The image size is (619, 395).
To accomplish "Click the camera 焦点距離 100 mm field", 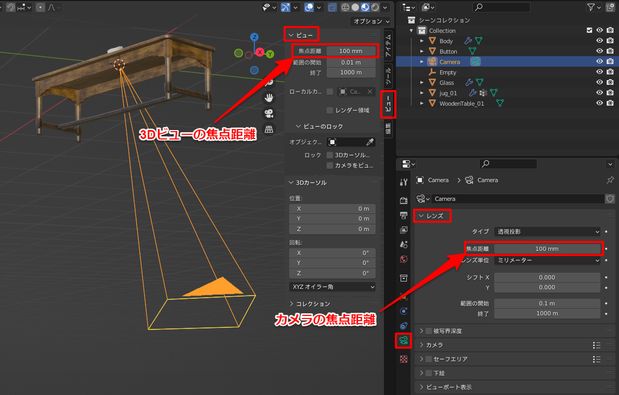I will coord(547,249).
